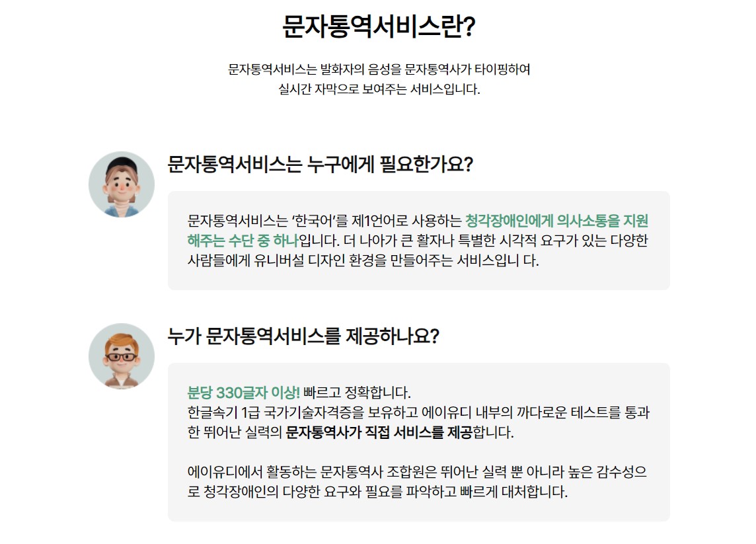Click the second gray answer box
Screen dimensions: 756x544
click(x=418, y=442)
